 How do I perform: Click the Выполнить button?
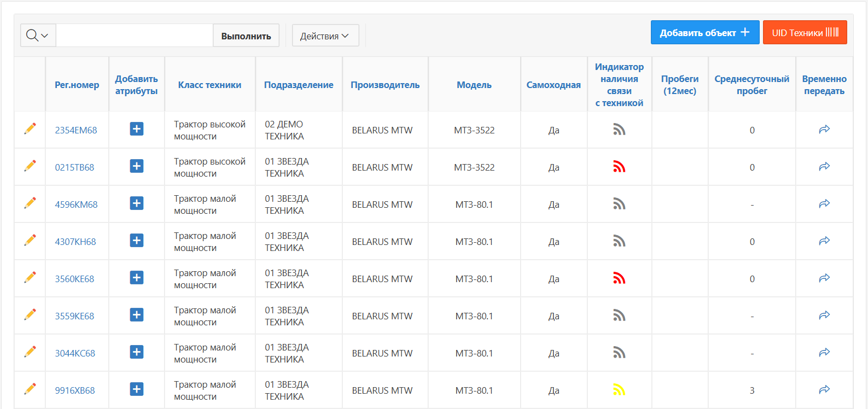coord(246,36)
